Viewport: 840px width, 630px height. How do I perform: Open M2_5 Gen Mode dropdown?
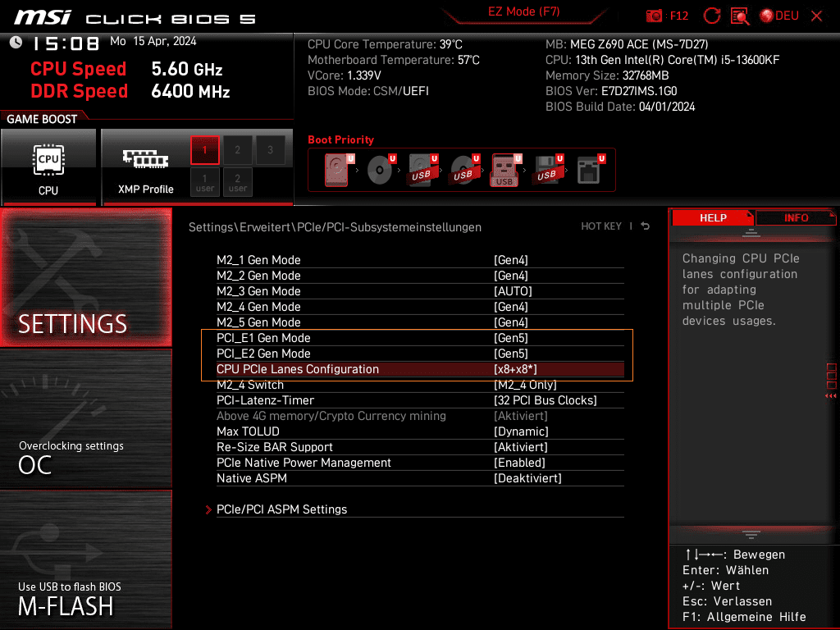pos(420,322)
